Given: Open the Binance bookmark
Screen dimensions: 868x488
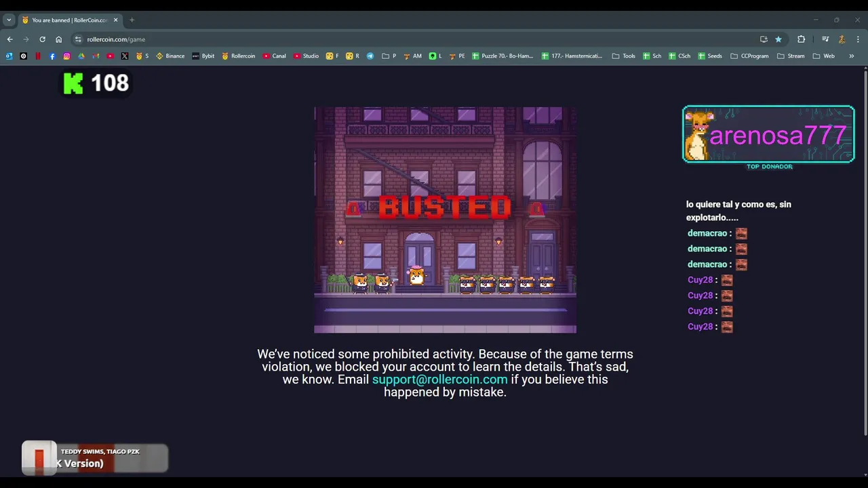Looking at the screenshot, I should (x=170, y=56).
